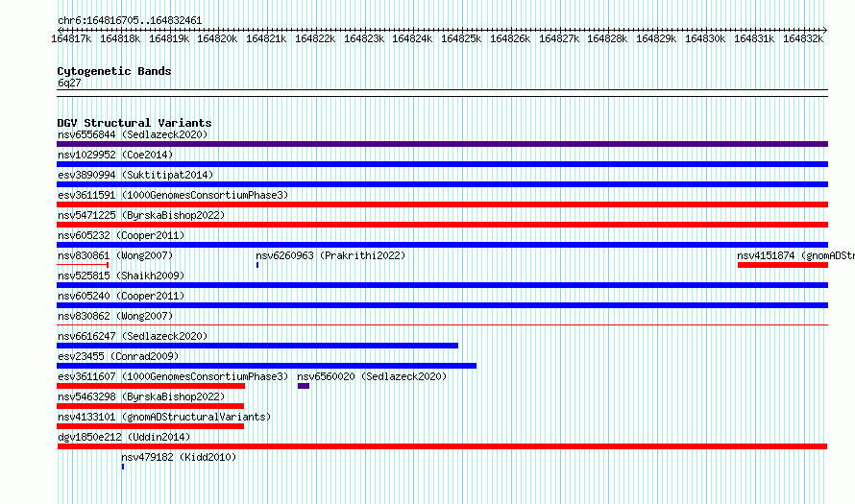Click the blue nsv1029952 variant bar
855x504 pixels.
(442, 164)
